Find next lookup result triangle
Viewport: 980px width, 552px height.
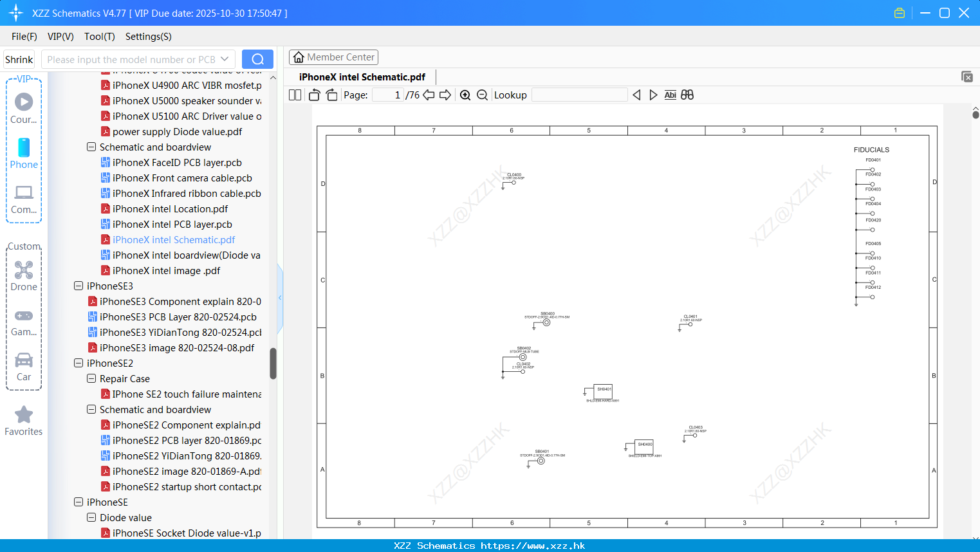click(x=653, y=95)
